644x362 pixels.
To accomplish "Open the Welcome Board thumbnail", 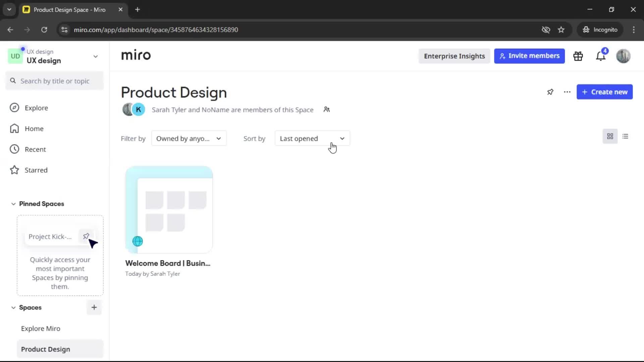I will 169,209.
